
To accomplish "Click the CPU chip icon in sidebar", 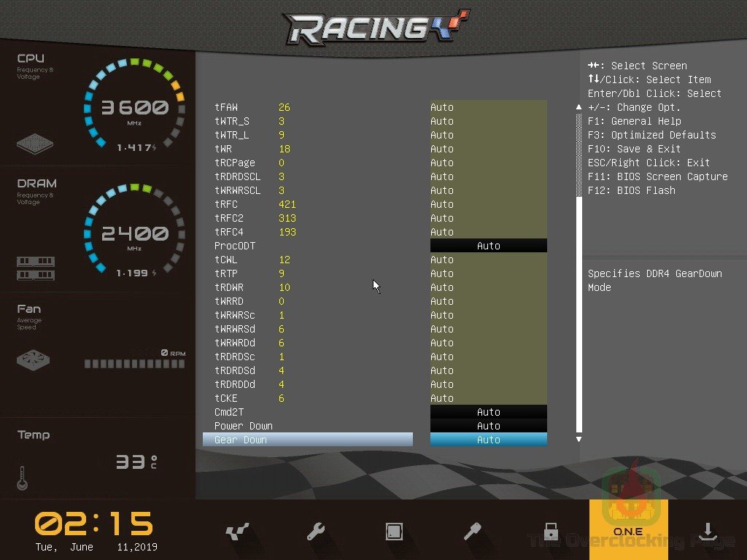I will 34,145.
